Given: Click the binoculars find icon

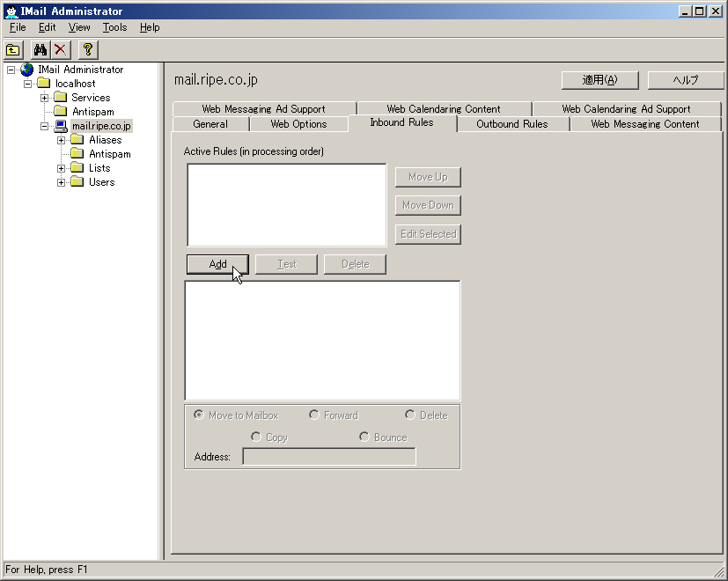Looking at the screenshot, I should 40,49.
